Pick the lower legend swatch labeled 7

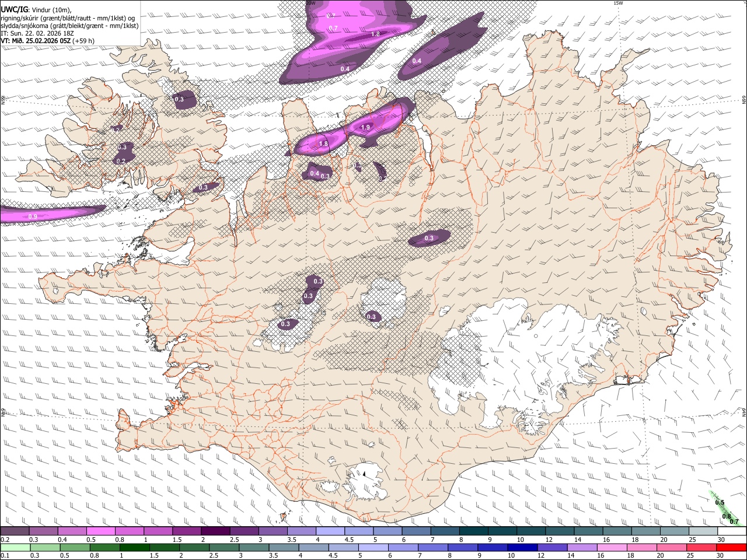click(432, 548)
